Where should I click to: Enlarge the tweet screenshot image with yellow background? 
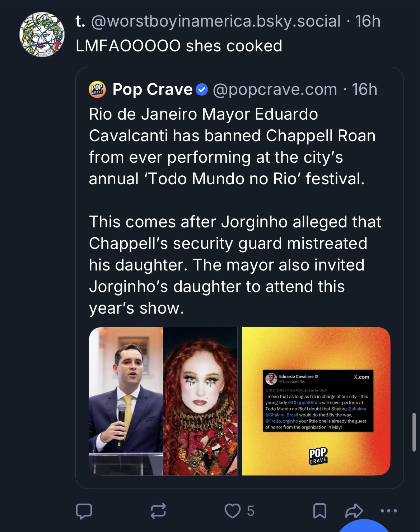click(x=316, y=401)
